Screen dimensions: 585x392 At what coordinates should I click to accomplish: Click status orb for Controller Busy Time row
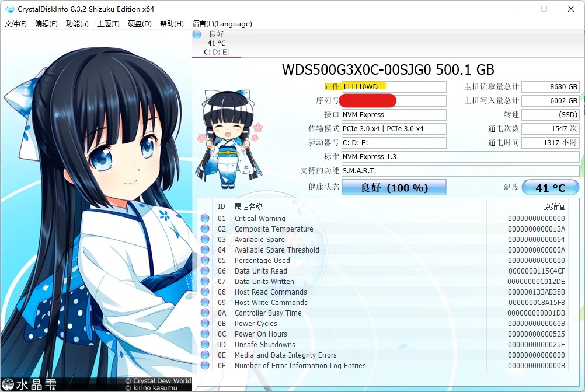tap(205, 313)
